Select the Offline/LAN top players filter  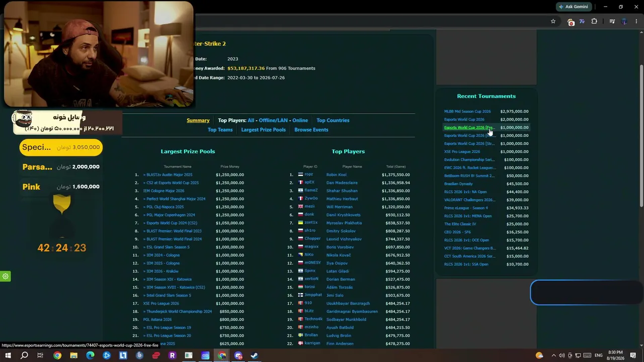(x=273, y=121)
